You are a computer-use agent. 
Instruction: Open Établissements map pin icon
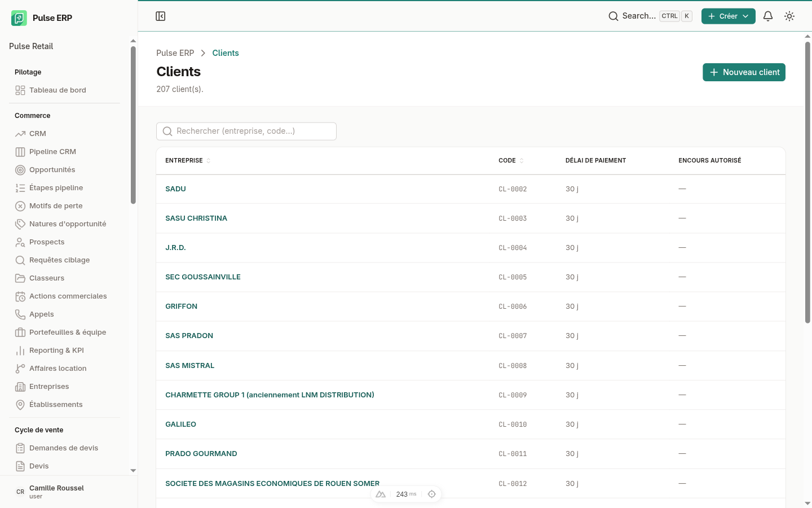click(20, 405)
